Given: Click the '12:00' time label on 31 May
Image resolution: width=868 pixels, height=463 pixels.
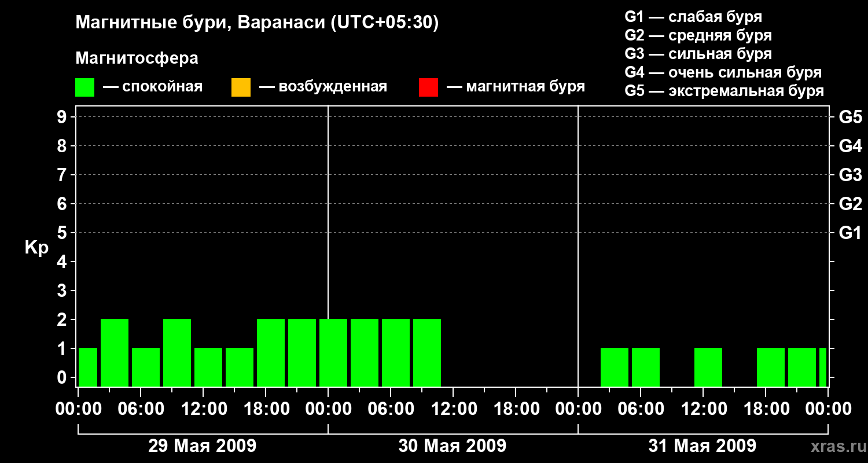Looking at the screenshot, I should [x=703, y=409].
